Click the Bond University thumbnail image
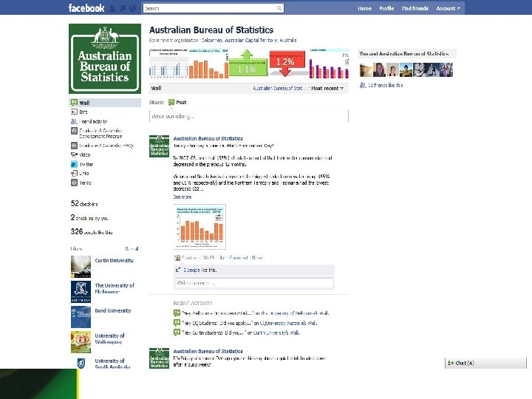532x399 pixels. pyautogui.click(x=81, y=317)
